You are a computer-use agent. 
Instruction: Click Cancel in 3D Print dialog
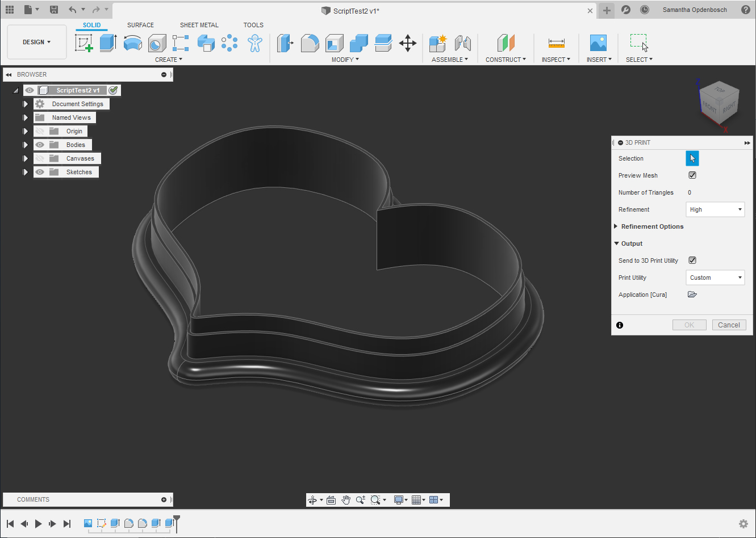click(x=729, y=325)
